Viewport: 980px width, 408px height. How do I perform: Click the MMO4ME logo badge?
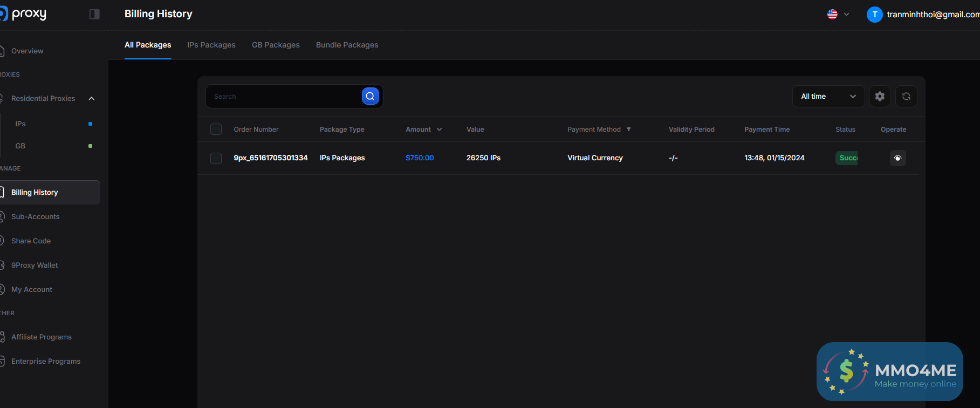[889, 371]
